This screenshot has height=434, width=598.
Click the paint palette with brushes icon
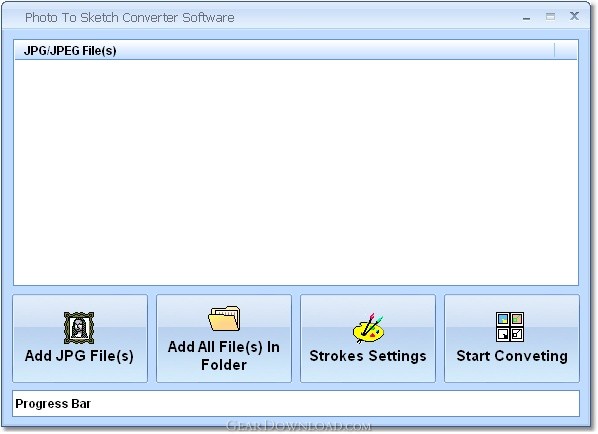coord(368,328)
